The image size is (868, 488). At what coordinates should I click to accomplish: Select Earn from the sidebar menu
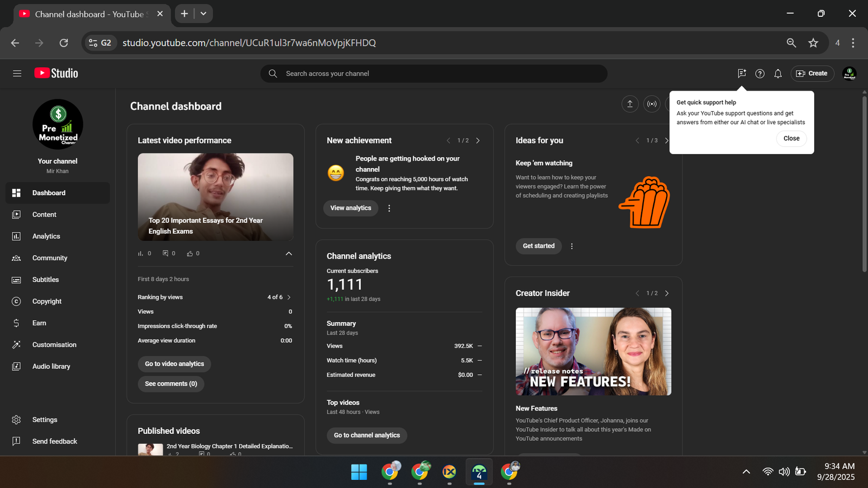pos(39,323)
